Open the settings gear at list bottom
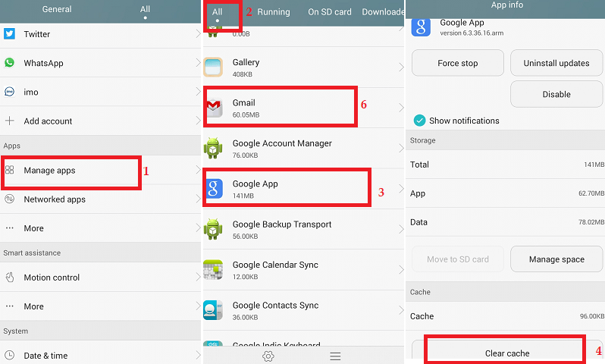Screen dimensions: 605x364 point(268,356)
